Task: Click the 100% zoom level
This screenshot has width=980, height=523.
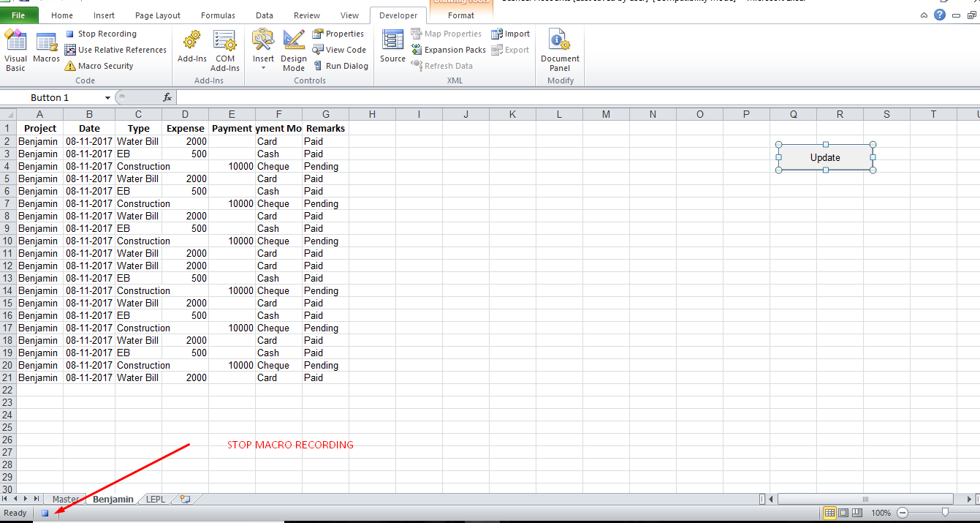Action: point(881,513)
